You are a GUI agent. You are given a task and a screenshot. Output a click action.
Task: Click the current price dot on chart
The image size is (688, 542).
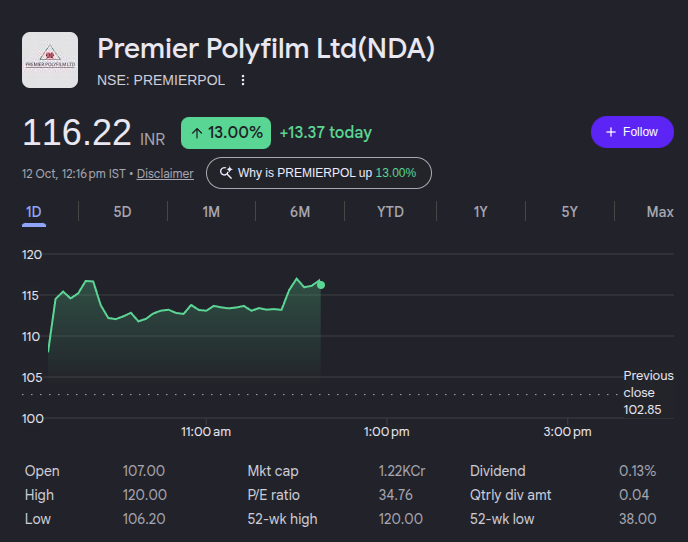coord(321,285)
